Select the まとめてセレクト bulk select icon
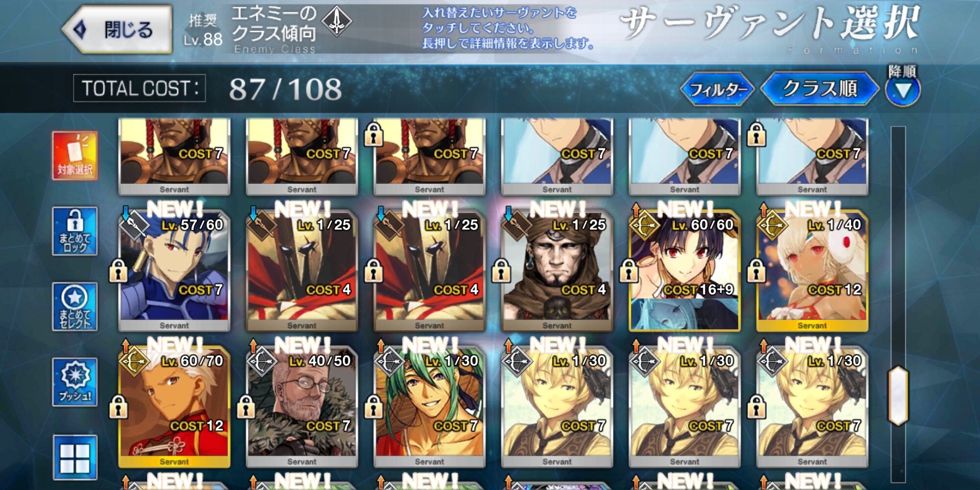The height and width of the screenshot is (490, 980). click(x=75, y=306)
